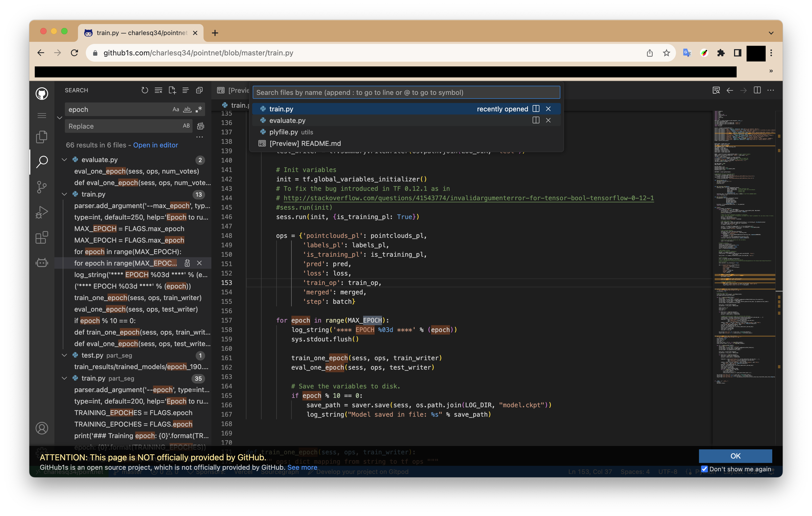Open the Explorer files icon

(x=42, y=137)
